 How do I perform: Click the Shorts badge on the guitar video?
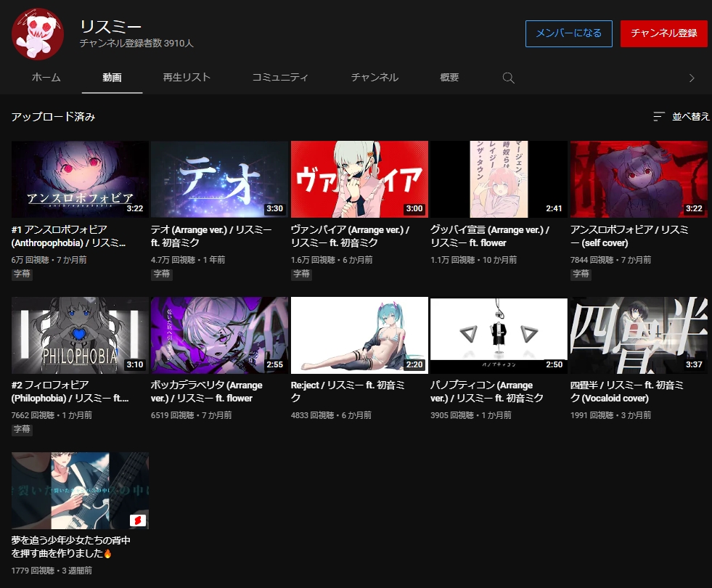138,520
